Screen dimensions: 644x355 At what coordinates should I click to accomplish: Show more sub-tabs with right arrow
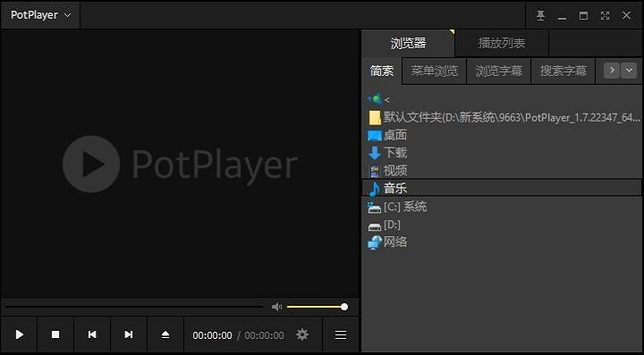612,70
